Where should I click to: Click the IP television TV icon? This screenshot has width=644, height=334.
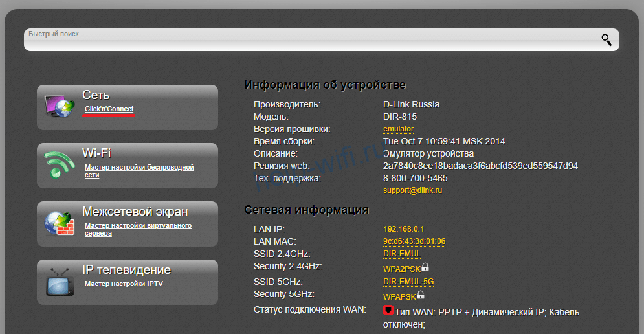(x=60, y=282)
